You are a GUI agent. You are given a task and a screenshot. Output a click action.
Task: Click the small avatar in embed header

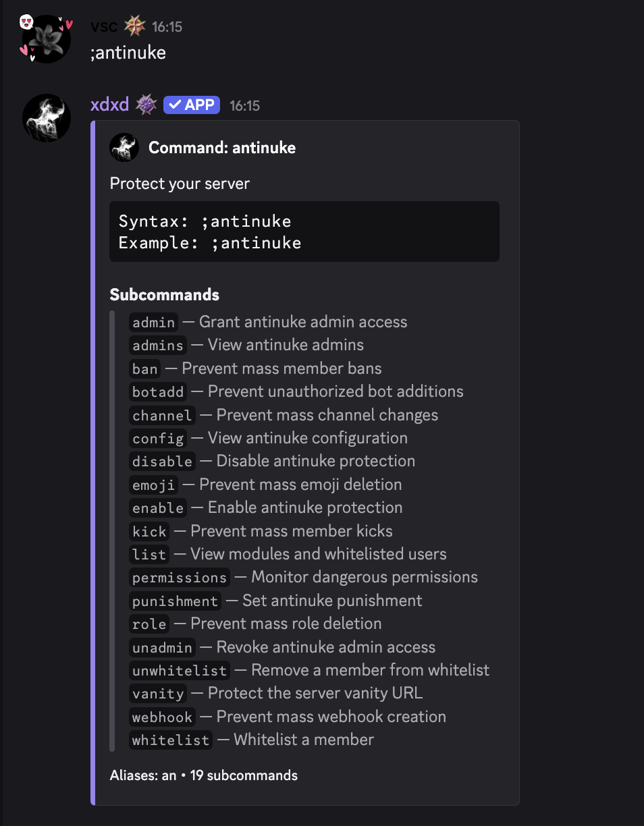click(x=124, y=148)
